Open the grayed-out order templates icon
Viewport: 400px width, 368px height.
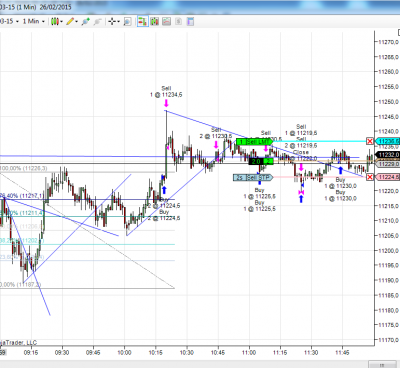[x=178, y=22]
